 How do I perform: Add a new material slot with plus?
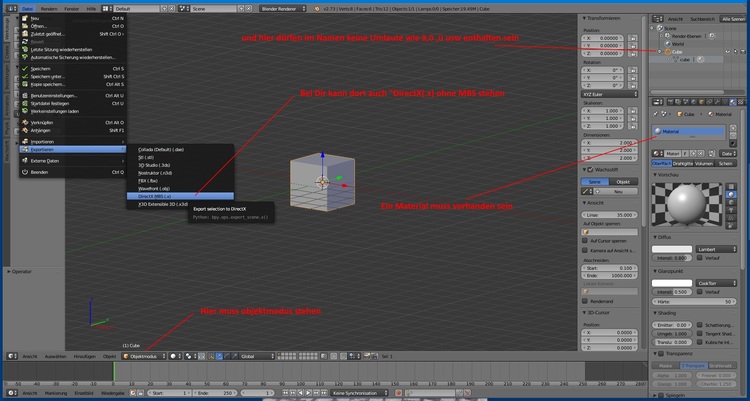[x=733, y=128]
